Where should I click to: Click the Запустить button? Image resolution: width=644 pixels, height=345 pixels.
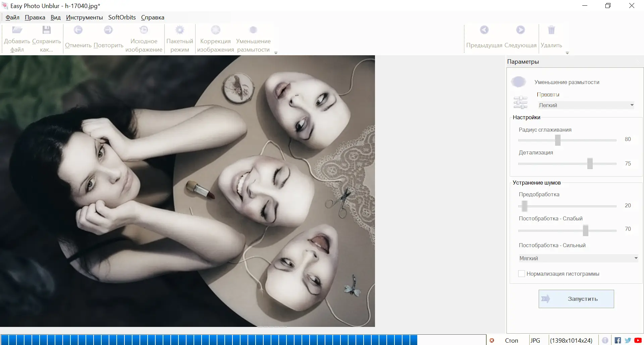click(576, 299)
